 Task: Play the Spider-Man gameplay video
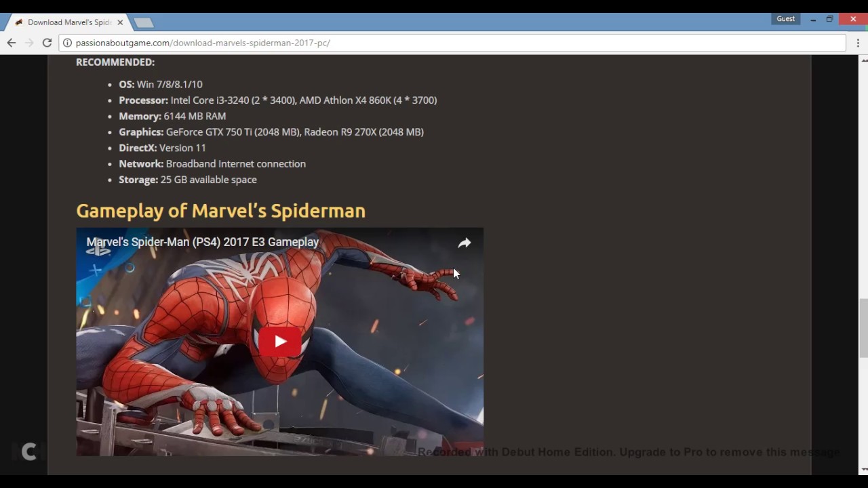(280, 342)
